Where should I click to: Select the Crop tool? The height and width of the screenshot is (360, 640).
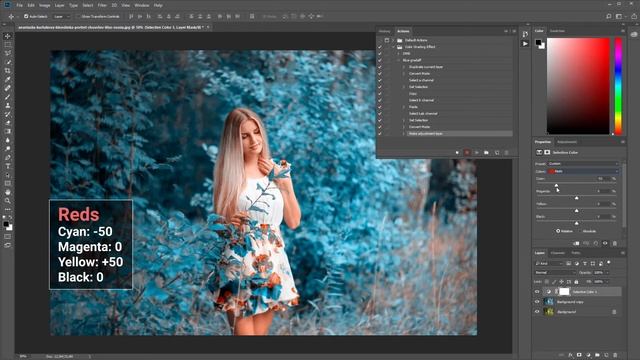7,71
